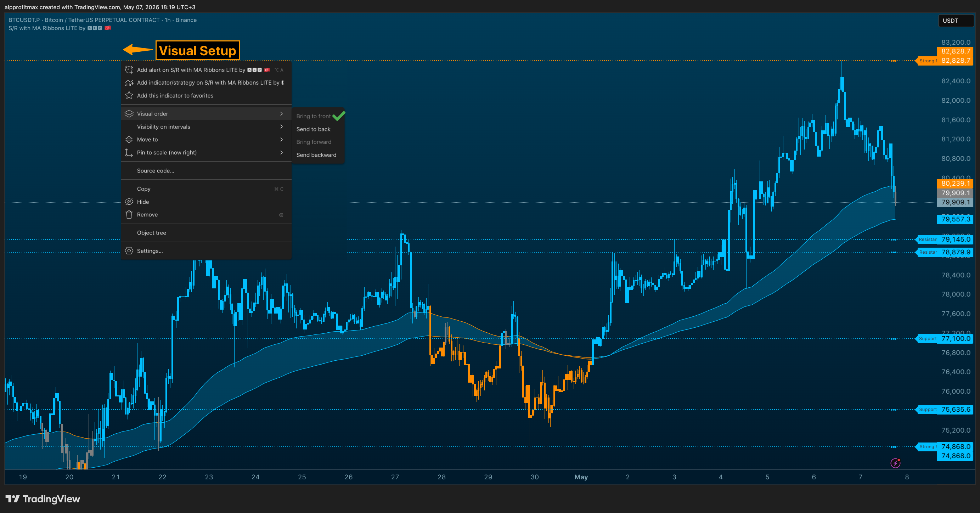Click the orange 80,239.1 price label

[955, 183]
